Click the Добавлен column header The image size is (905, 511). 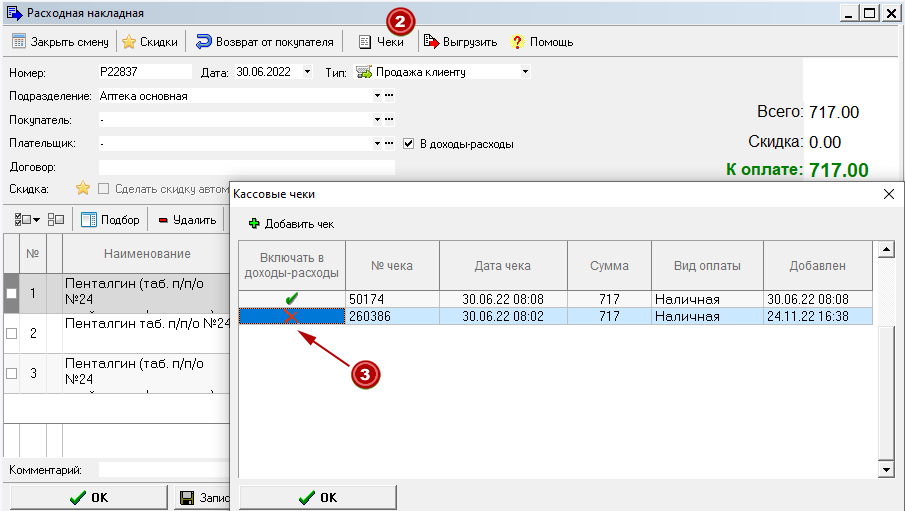click(x=818, y=266)
